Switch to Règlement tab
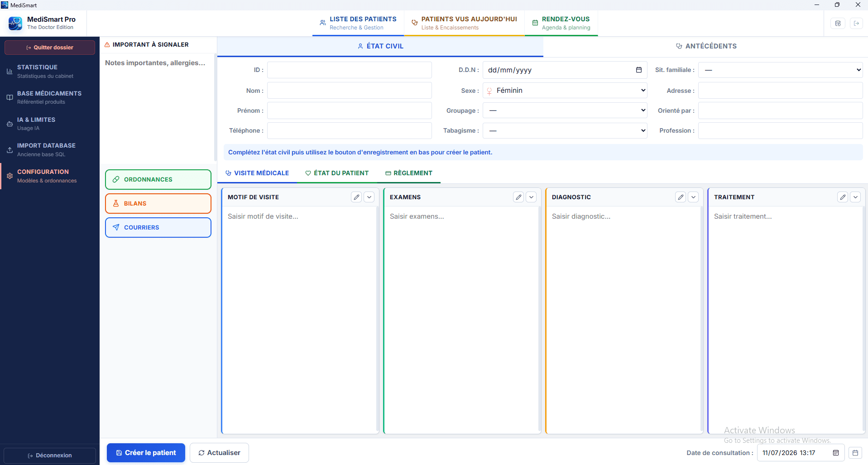Screen dimensions: 868x465 [x=409, y=173]
